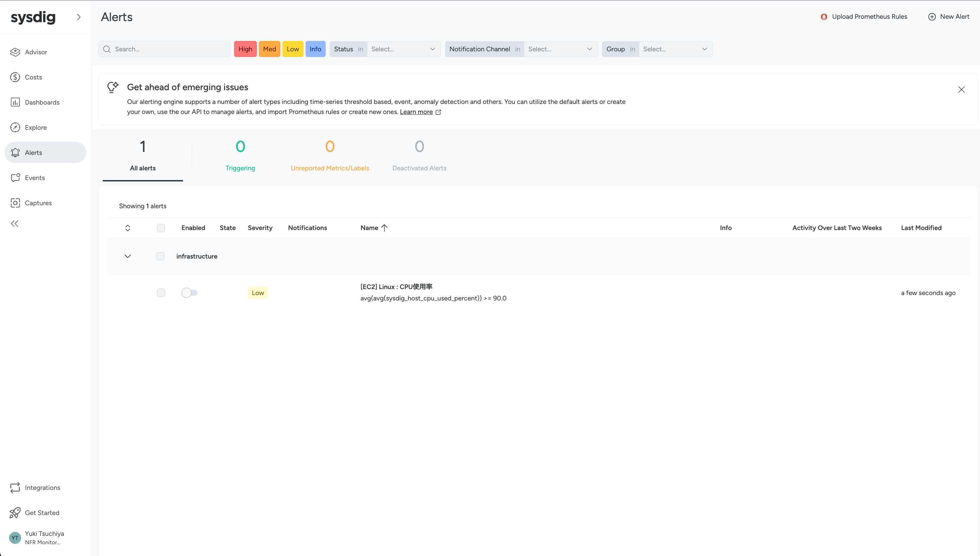
Task: Open the Costs dollar icon
Action: [x=15, y=77]
